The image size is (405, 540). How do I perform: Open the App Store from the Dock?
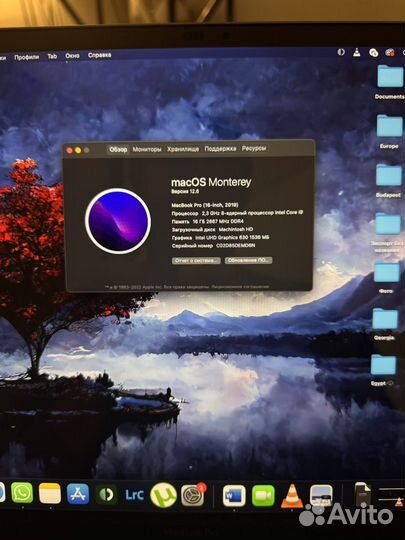78,494
